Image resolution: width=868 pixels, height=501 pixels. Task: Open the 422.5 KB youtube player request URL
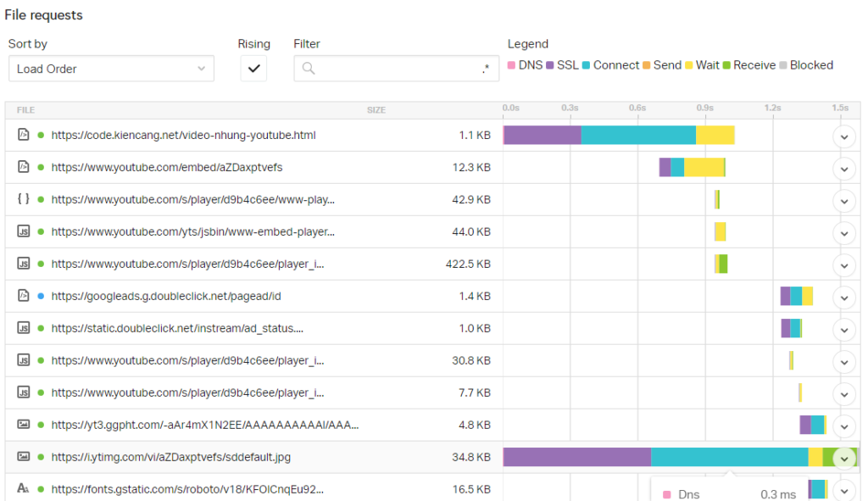[187, 264]
